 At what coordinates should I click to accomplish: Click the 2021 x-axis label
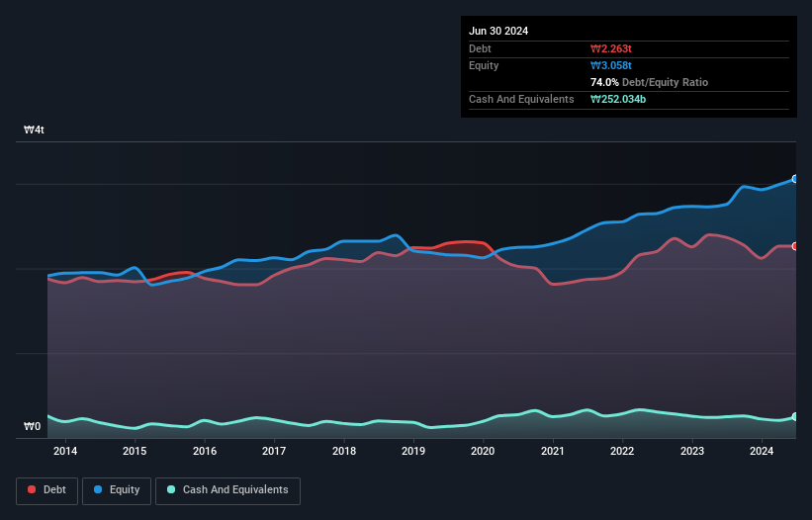point(553,451)
